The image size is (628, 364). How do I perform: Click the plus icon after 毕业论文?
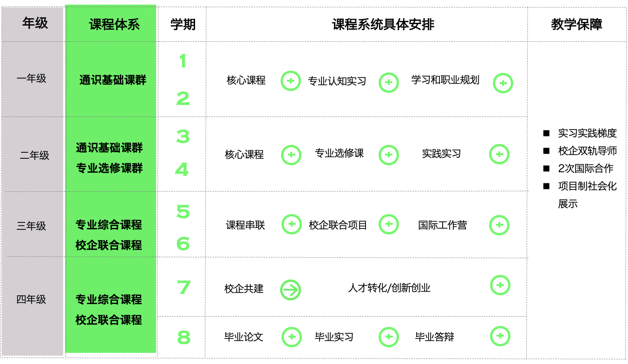coord(292,337)
